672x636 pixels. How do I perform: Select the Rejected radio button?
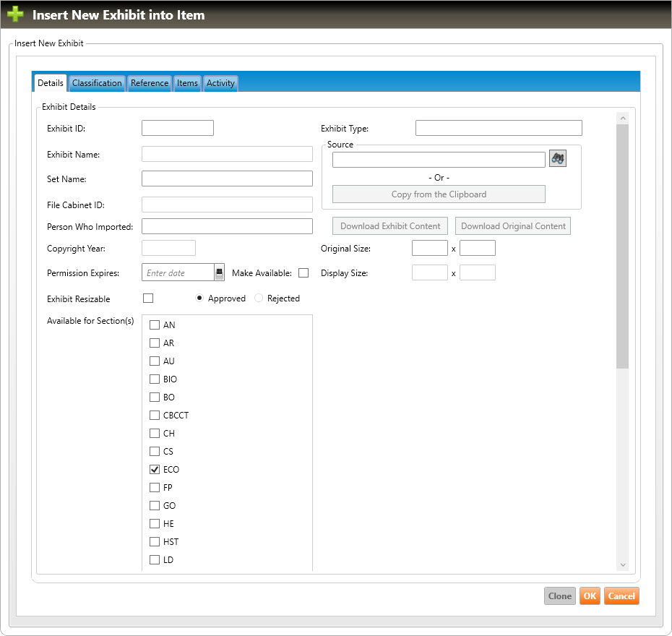(x=259, y=298)
